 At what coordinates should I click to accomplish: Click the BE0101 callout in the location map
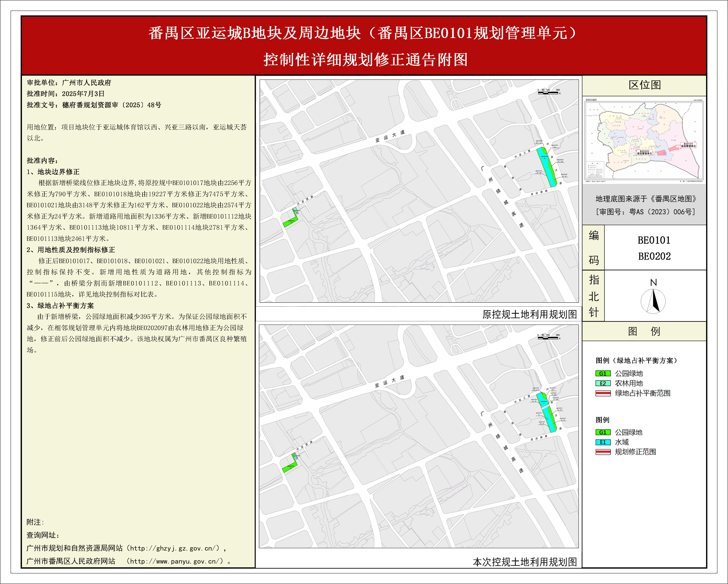click(x=688, y=145)
